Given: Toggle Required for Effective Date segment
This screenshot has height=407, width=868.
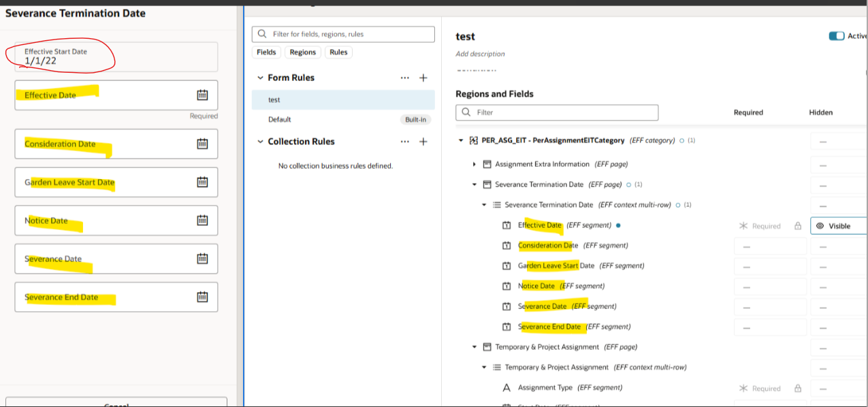Looking at the screenshot, I should (x=760, y=226).
